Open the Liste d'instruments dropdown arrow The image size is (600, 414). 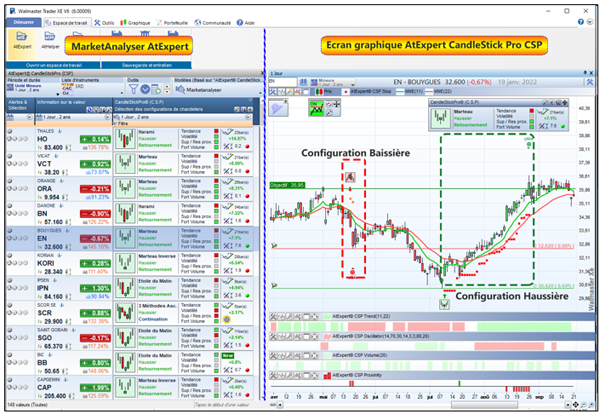[x=122, y=93]
